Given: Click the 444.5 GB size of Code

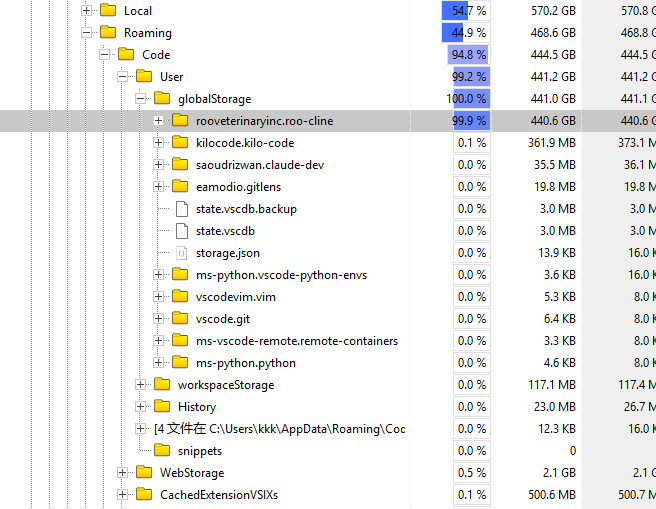Looking at the screenshot, I should click(x=553, y=55).
